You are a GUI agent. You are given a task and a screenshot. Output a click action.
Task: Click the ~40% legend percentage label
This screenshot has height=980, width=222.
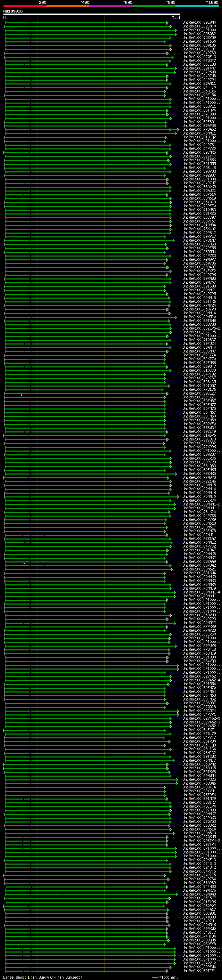coord(84,3)
